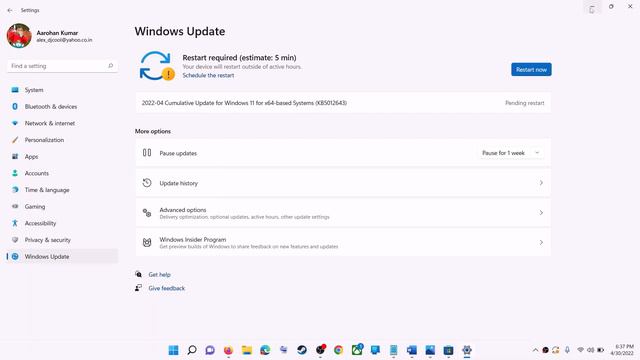Screen dimensions: 640x360
Task: Open the taskbar clock and date
Action: (622, 350)
